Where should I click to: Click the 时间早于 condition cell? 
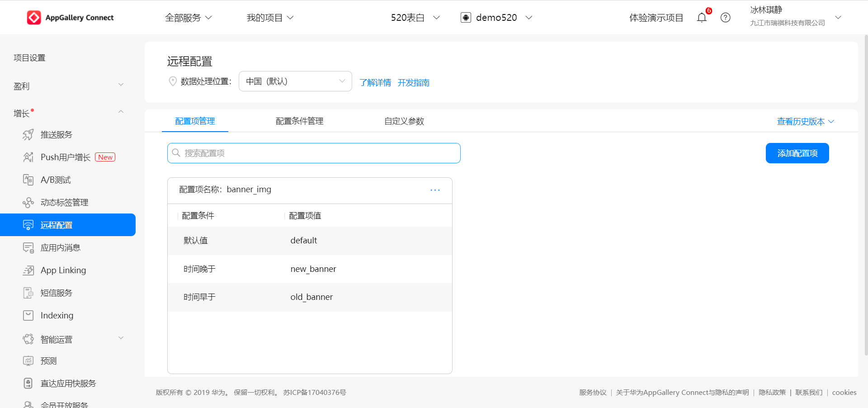[199, 297]
